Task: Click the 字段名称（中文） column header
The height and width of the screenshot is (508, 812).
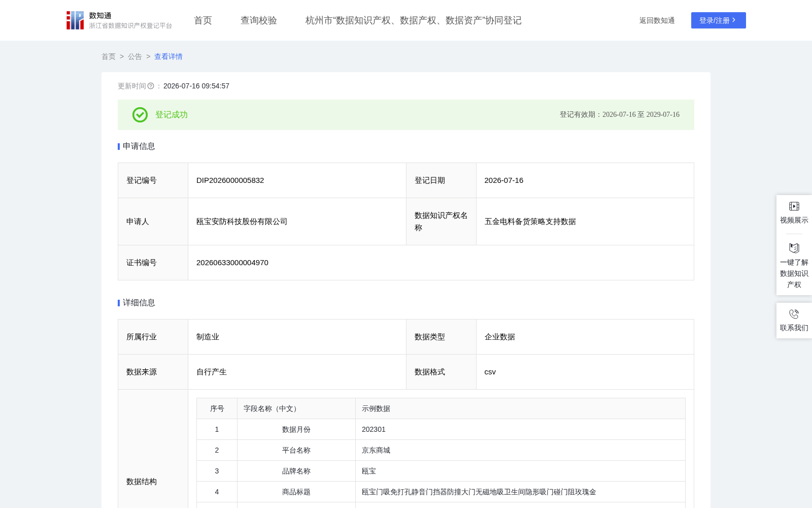Action: coord(296,408)
